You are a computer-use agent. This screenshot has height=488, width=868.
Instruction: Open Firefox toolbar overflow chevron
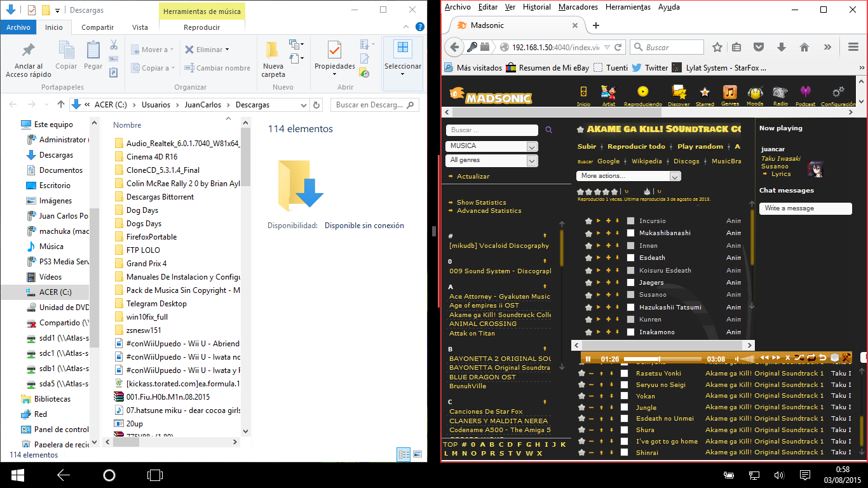click(827, 47)
